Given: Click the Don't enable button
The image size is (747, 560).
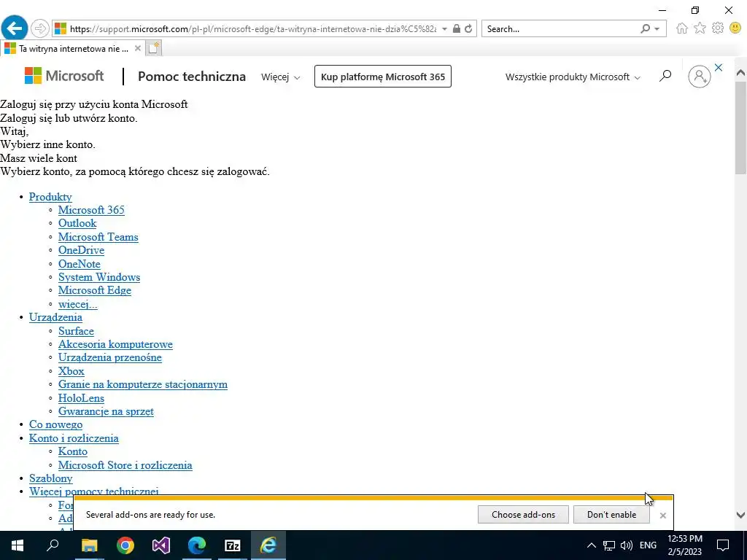Looking at the screenshot, I should [611, 515].
